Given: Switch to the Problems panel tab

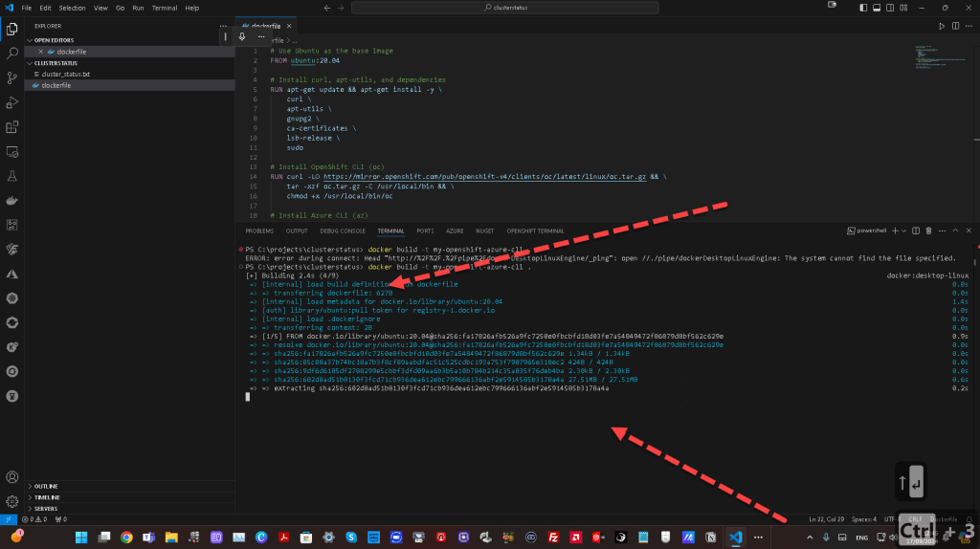Looking at the screenshot, I should pos(259,231).
